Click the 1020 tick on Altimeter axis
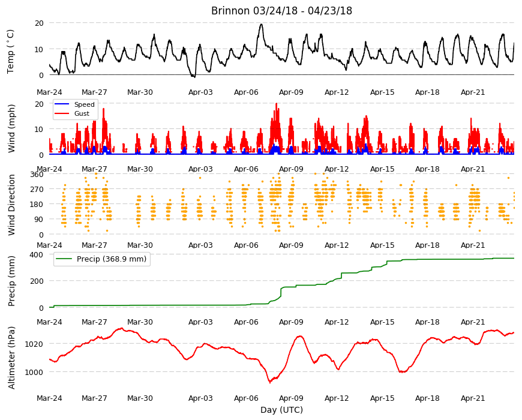The image size is (522, 420). (34, 344)
